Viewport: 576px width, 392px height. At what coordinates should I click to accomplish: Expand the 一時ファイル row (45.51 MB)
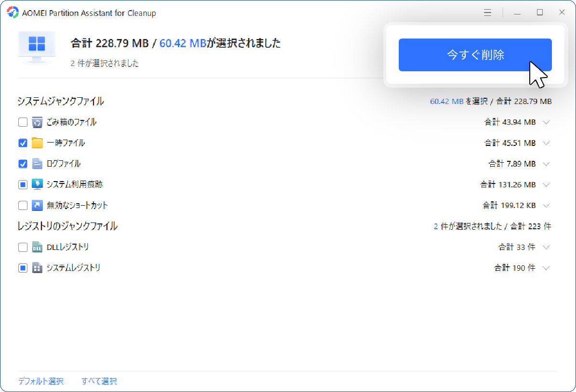[546, 144]
